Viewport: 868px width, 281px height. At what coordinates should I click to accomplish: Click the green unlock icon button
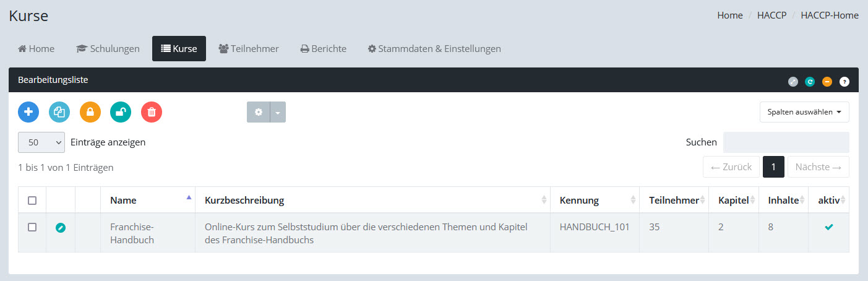click(x=121, y=112)
